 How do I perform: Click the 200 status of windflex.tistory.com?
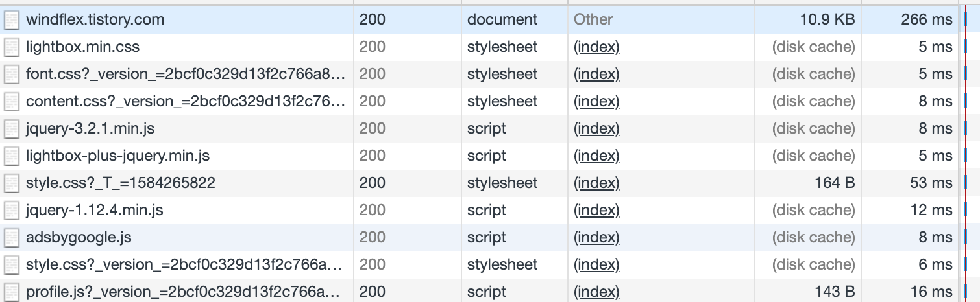tap(373, 20)
